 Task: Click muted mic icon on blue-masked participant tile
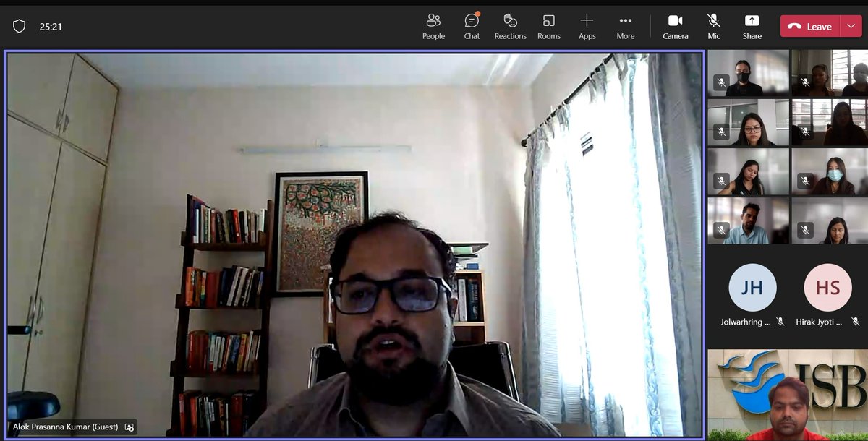click(804, 181)
